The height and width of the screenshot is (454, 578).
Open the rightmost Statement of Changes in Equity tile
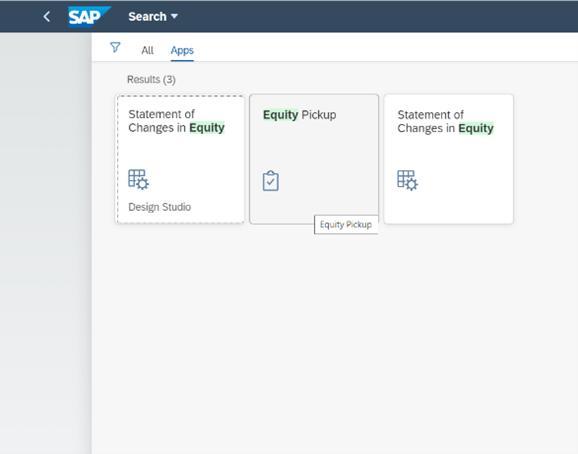click(x=449, y=159)
